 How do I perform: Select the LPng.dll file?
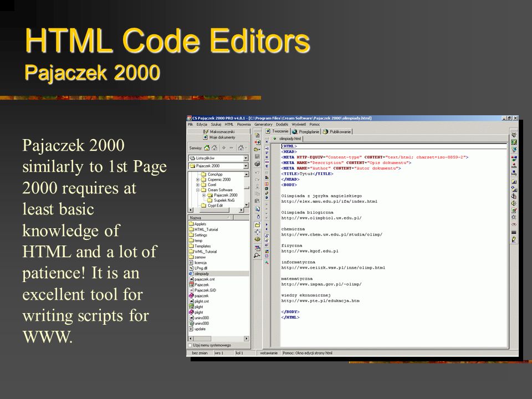coord(198,268)
